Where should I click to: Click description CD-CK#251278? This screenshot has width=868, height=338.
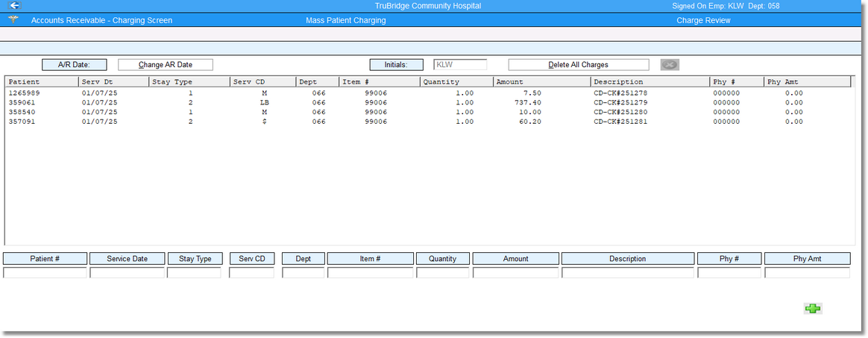620,93
